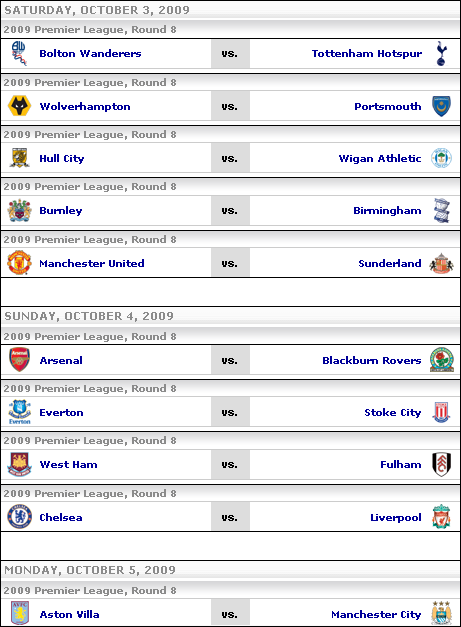Screen dimensions: 461x627
Task: Select the Chelsea lion badge
Action: tap(19, 516)
